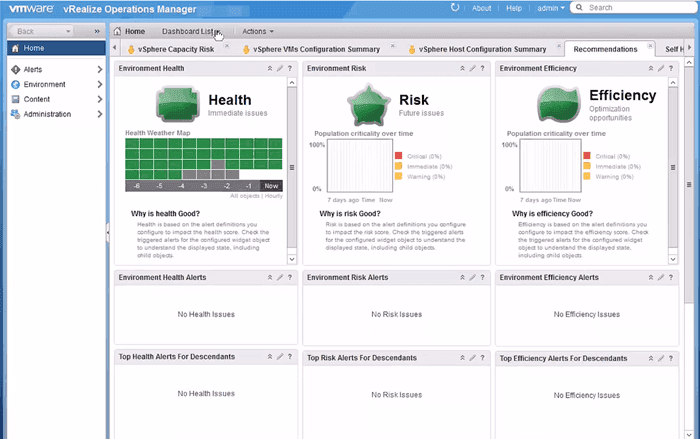Open Alerts in the navigation pane

pos(33,70)
